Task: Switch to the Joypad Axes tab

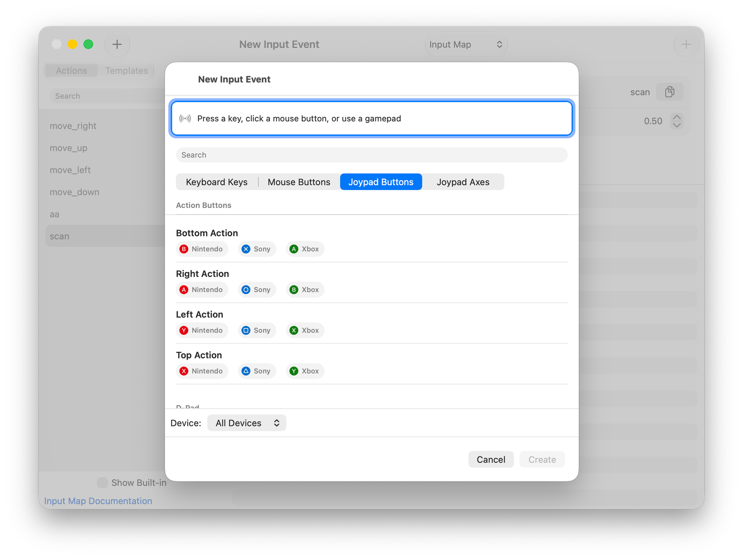Action: 463,182
